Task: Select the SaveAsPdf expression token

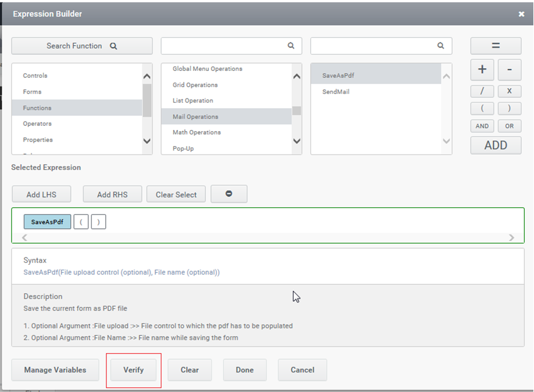Action: click(48, 222)
